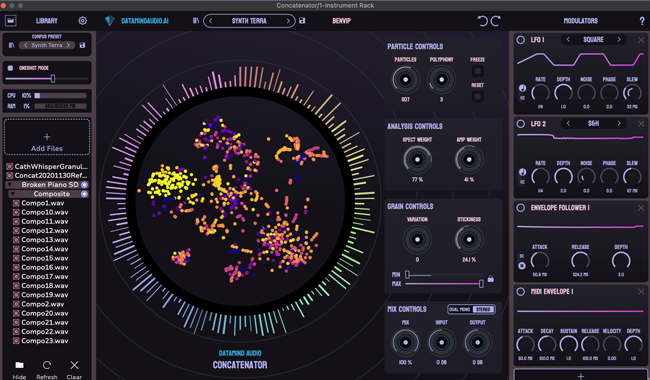
Task: Click the Refresh icon in file panel
Action: [x=47, y=365]
